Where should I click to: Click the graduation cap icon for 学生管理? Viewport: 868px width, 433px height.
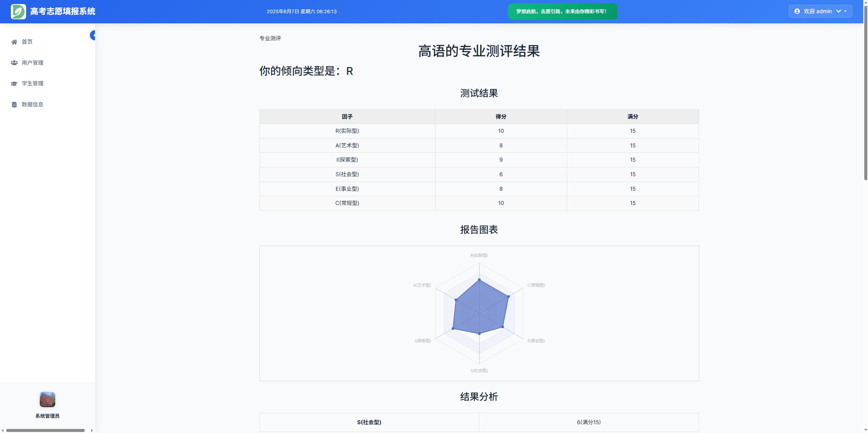14,84
